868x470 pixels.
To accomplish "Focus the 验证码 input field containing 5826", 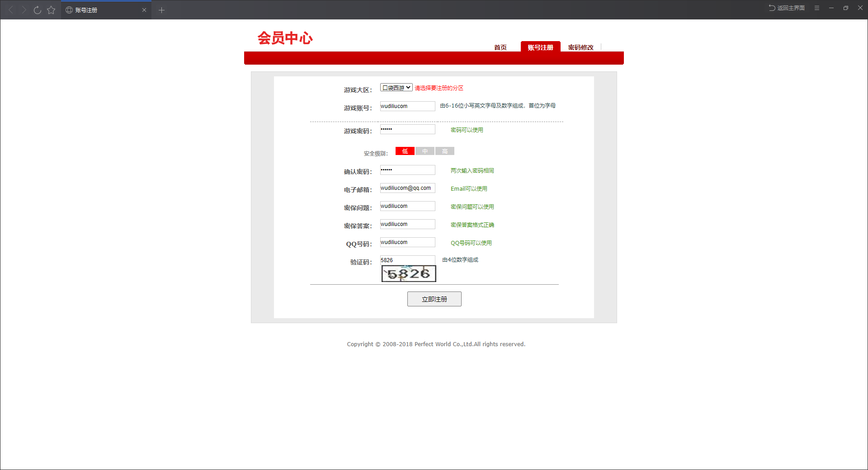I will tap(407, 260).
